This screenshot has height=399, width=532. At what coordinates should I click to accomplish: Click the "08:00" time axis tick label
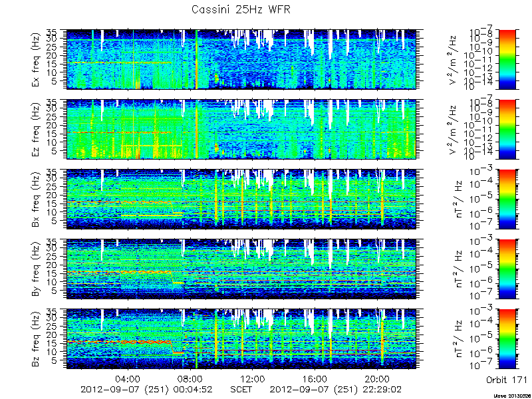click(191, 378)
